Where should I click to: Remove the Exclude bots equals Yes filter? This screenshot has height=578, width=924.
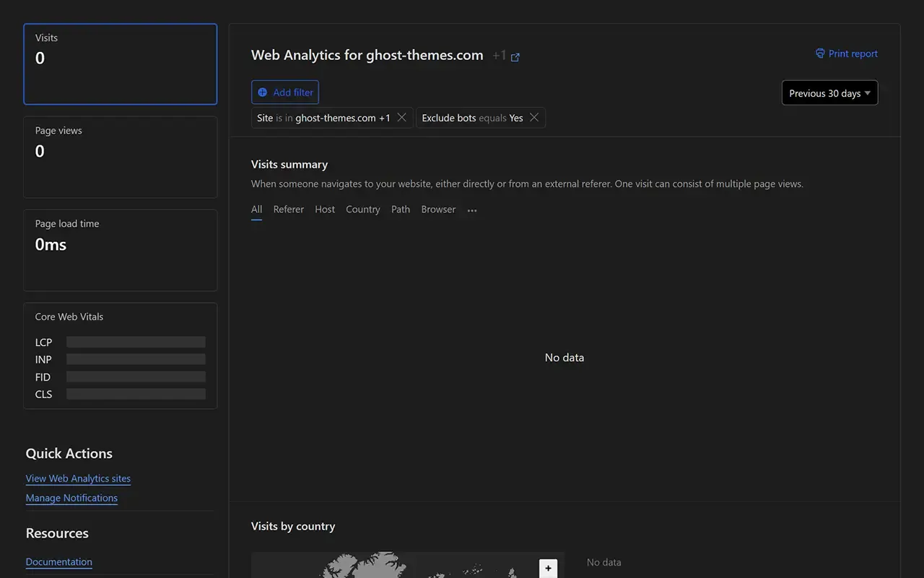click(x=534, y=118)
